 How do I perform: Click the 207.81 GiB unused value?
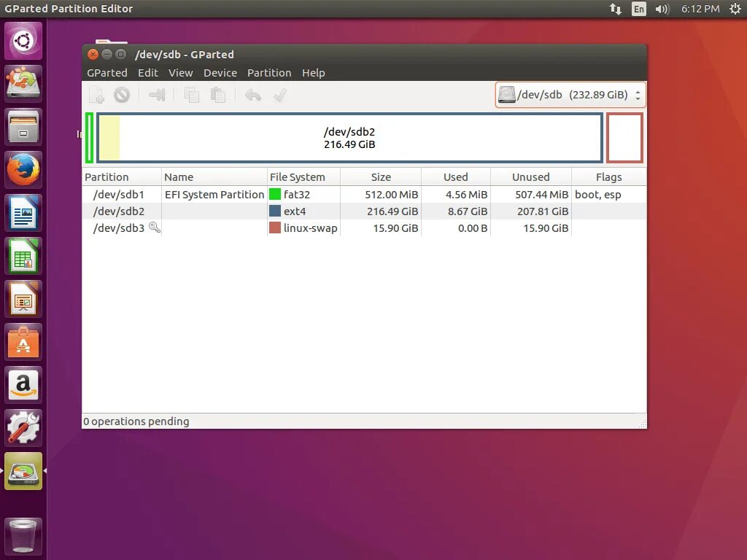tap(543, 211)
